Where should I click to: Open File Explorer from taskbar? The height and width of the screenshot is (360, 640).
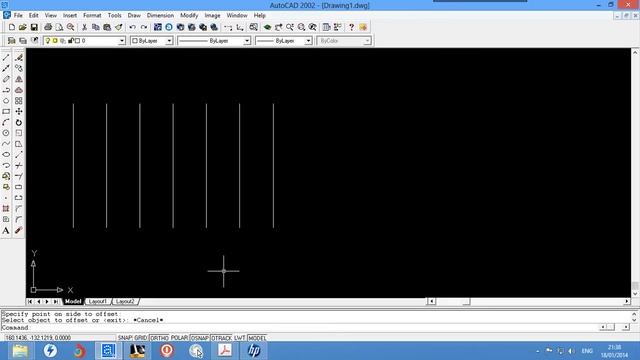[x=20, y=351]
